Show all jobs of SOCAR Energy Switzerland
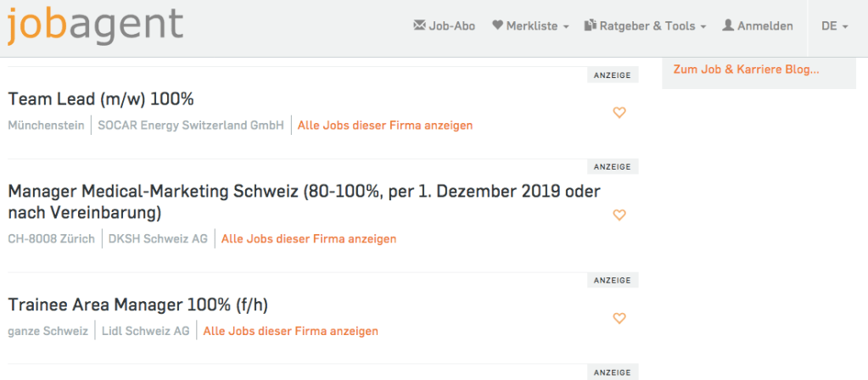The image size is (868, 380). click(385, 126)
